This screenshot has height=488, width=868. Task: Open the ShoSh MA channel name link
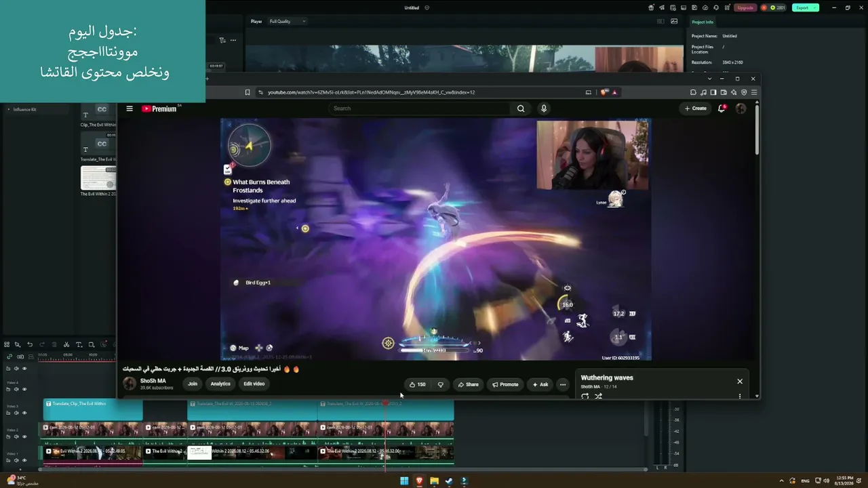153,381
